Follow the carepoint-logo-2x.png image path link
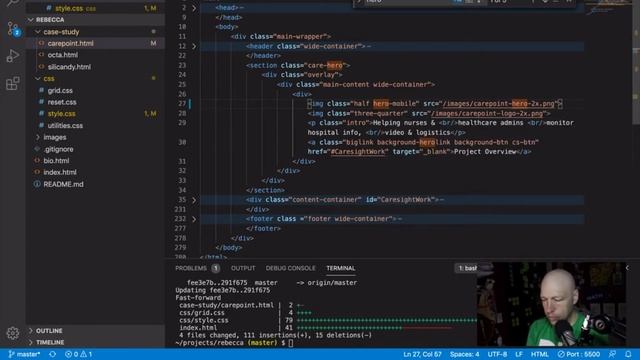The height and width of the screenshot is (360, 640). point(487,113)
